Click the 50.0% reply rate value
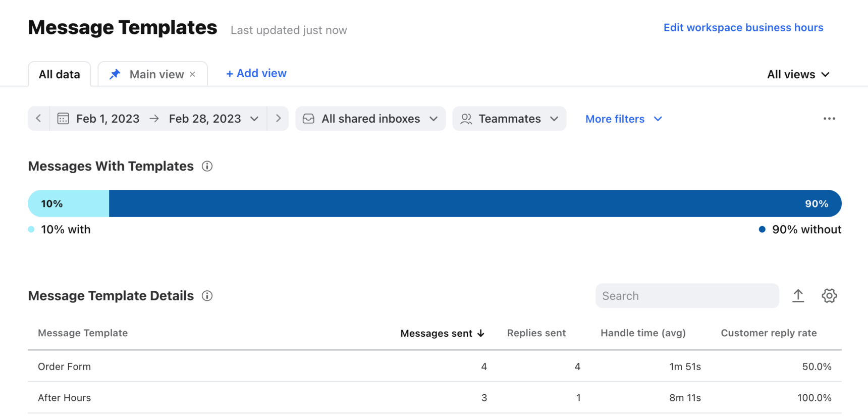Screen dimensions: 868x420 (x=817, y=366)
